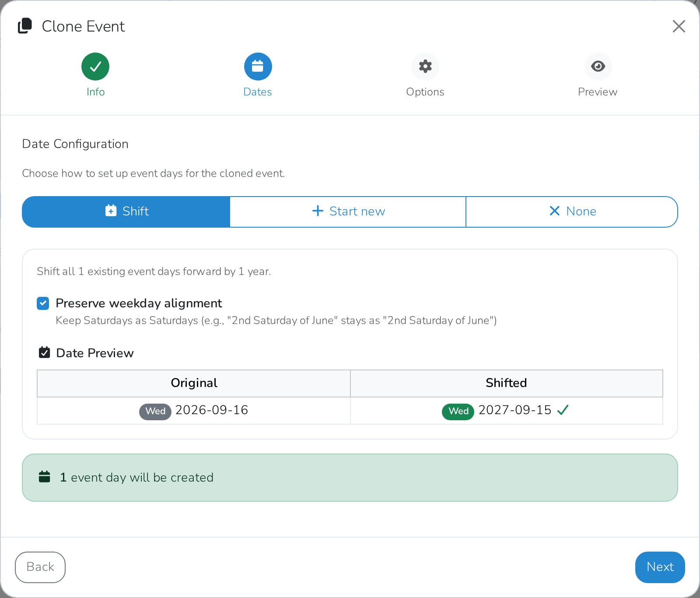The width and height of the screenshot is (700, 598).
Task: Click the calendar icon in the green summary banner
Action: point(45,477)
